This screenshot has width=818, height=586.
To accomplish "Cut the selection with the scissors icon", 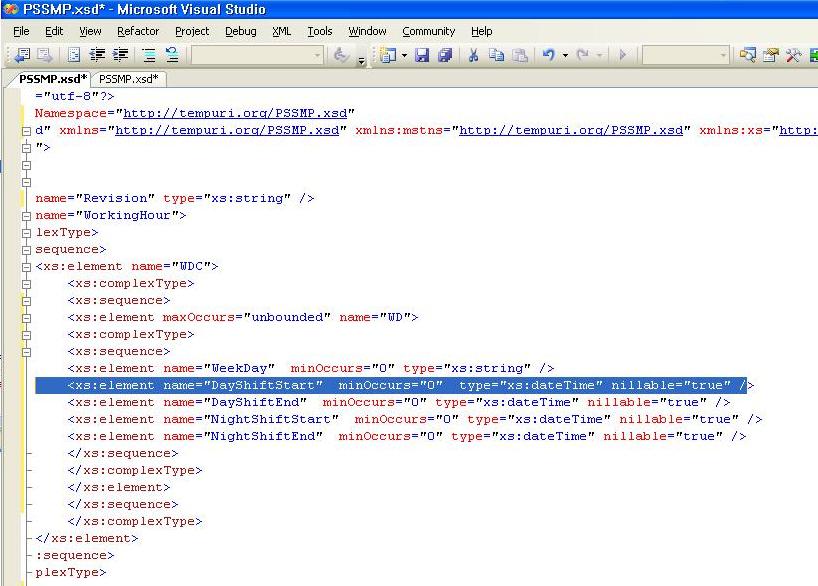I will coord(473,54).
